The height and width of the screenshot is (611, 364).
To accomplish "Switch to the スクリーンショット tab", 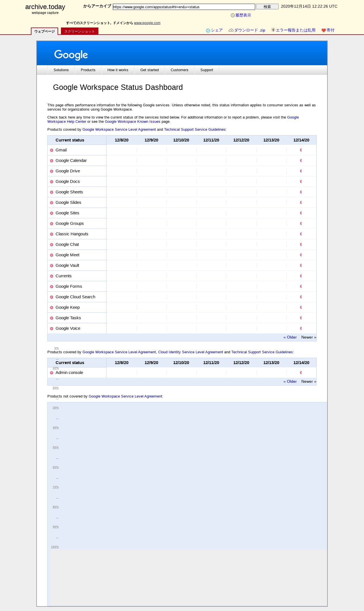I will tap(80, 31).
